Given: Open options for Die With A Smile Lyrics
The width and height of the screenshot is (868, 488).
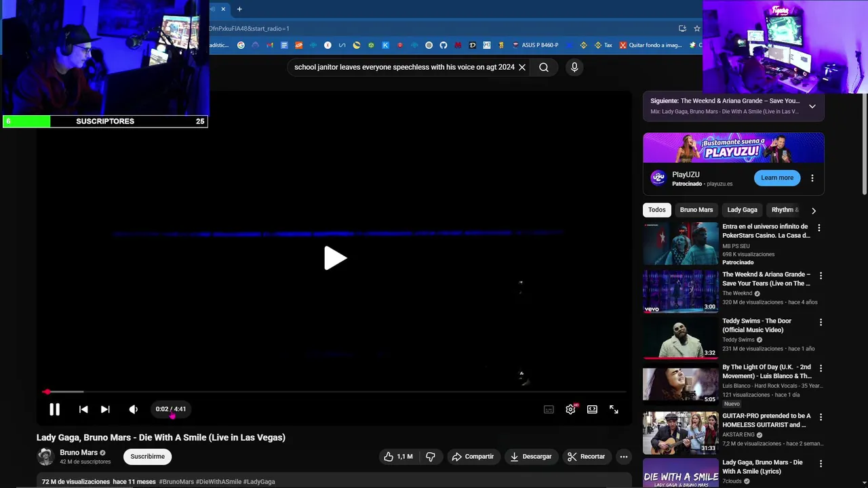Looking at the screenshot, I should point(821,464).
